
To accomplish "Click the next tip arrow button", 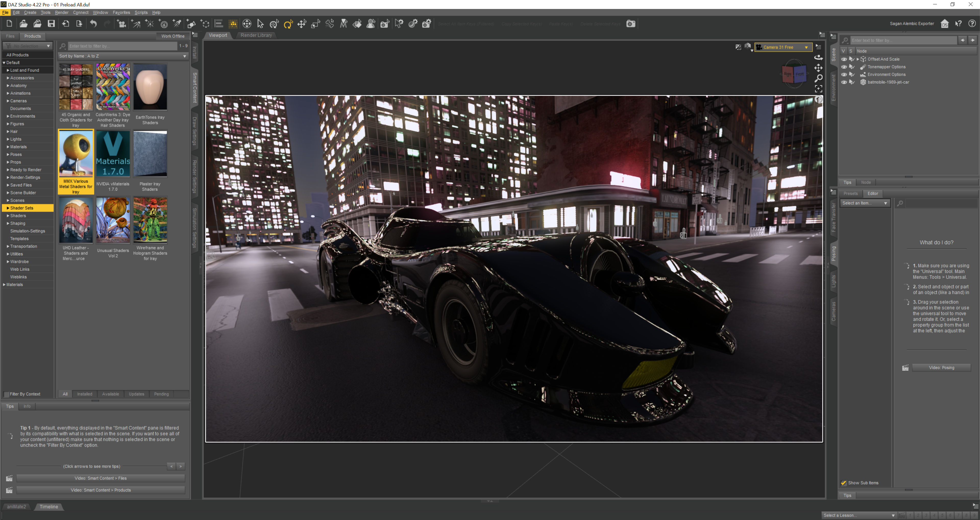I will [x=181, y=466].
